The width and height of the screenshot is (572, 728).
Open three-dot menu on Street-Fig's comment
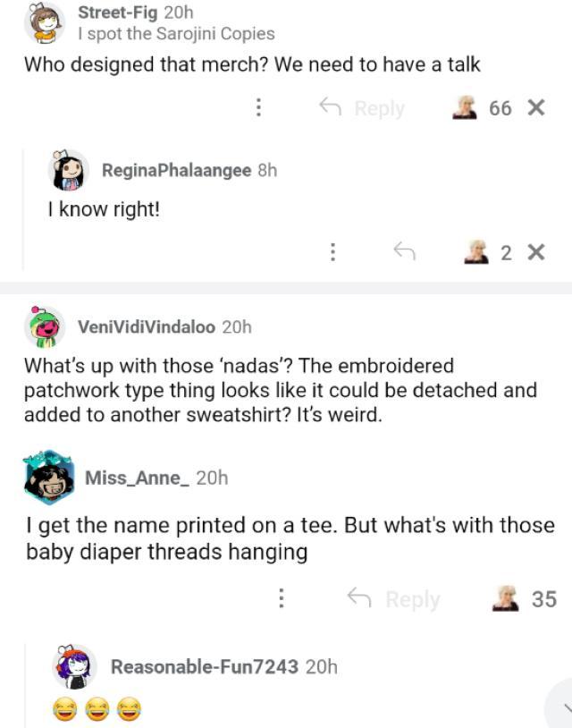[258, 108]
